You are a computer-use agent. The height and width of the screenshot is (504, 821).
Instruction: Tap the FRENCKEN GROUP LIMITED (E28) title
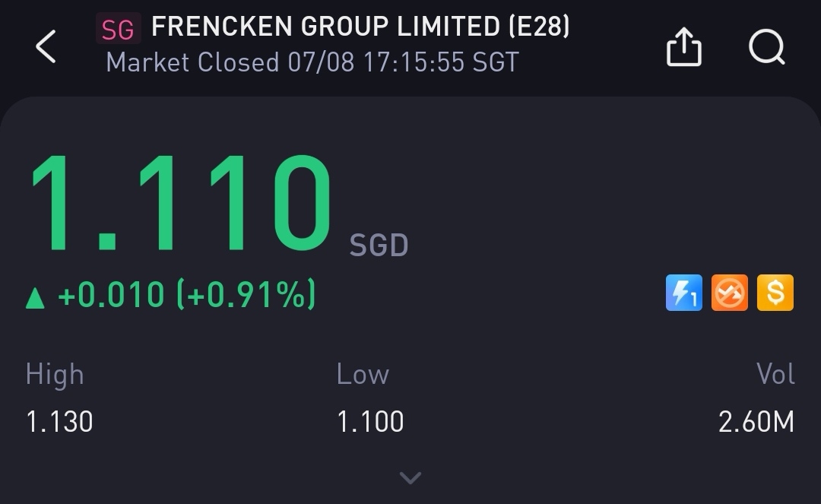[360, 27]
